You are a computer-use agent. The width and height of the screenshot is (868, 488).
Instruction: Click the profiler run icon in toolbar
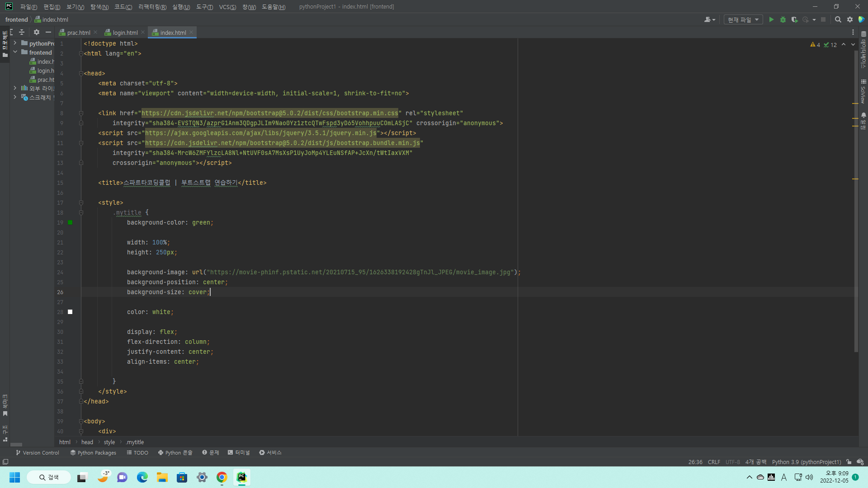click(806, 20)
